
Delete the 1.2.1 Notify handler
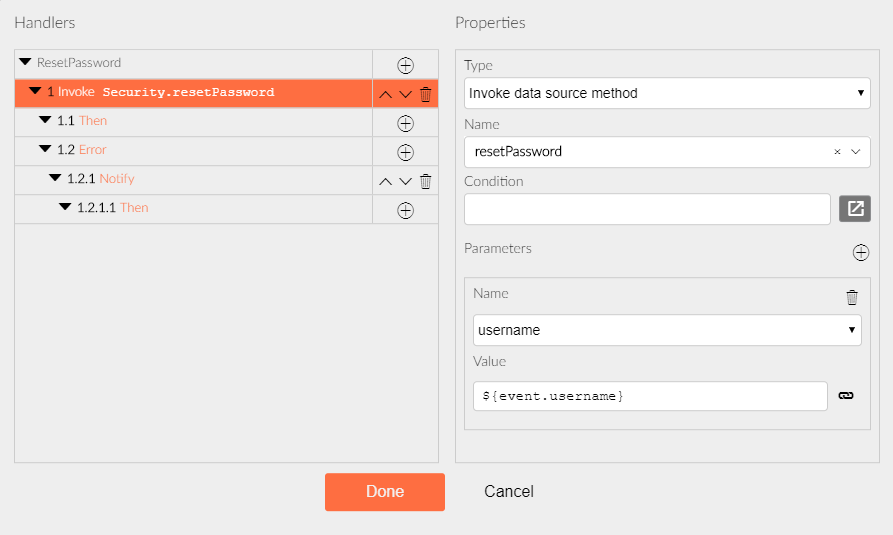pyautogui.click(x=425, y=181)
